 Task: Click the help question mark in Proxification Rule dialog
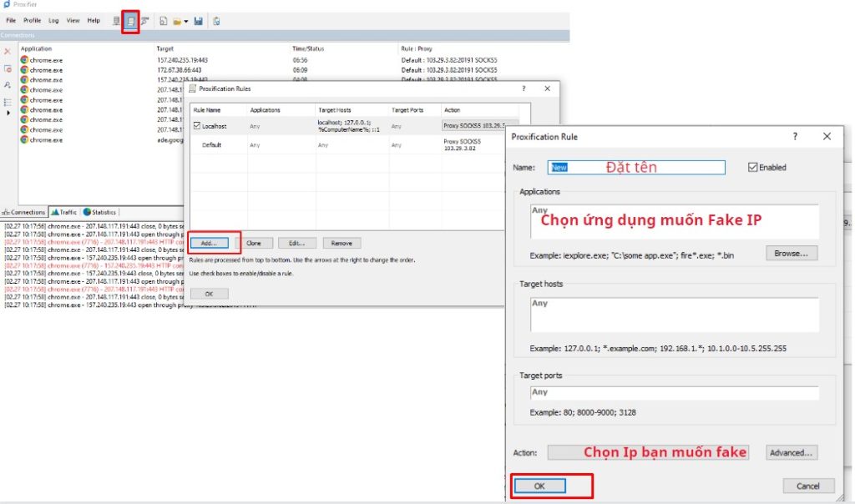[x=795, y=136]
